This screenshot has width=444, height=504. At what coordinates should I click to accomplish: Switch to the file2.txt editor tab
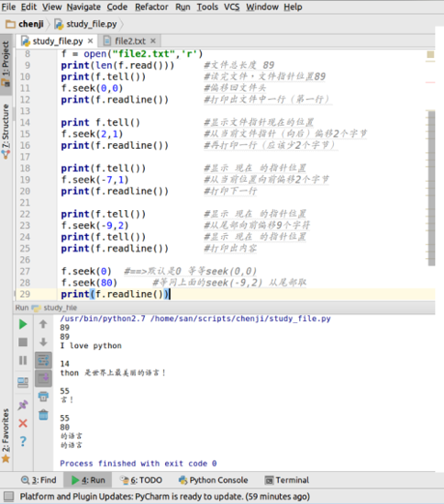click(x=129, y=41)
